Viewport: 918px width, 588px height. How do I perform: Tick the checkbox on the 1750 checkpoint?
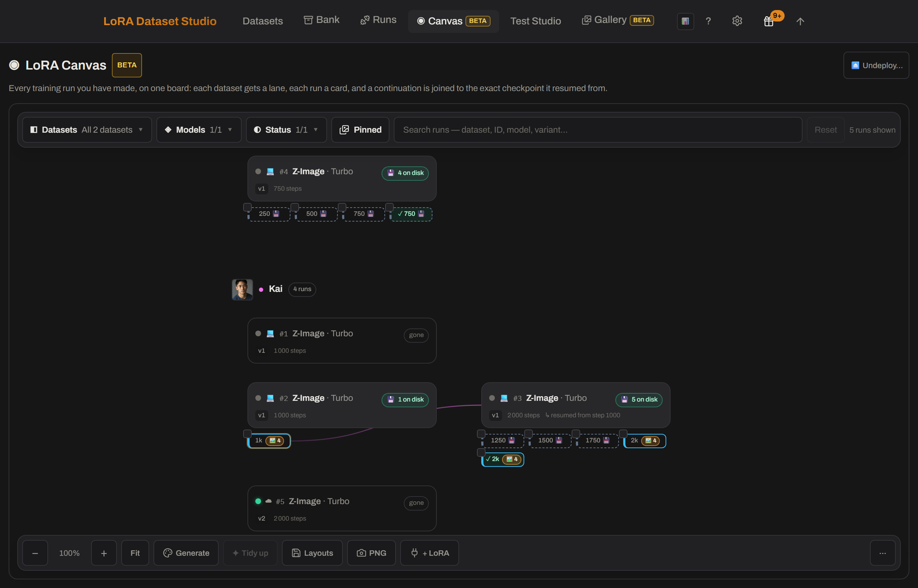click(576, 434)
